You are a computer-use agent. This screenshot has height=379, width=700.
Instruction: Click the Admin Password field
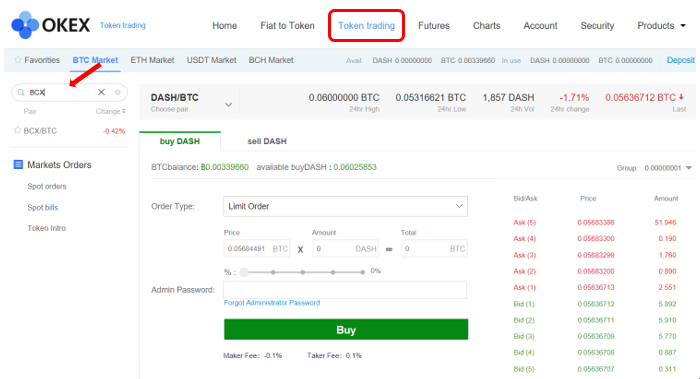tap(345, 290)
